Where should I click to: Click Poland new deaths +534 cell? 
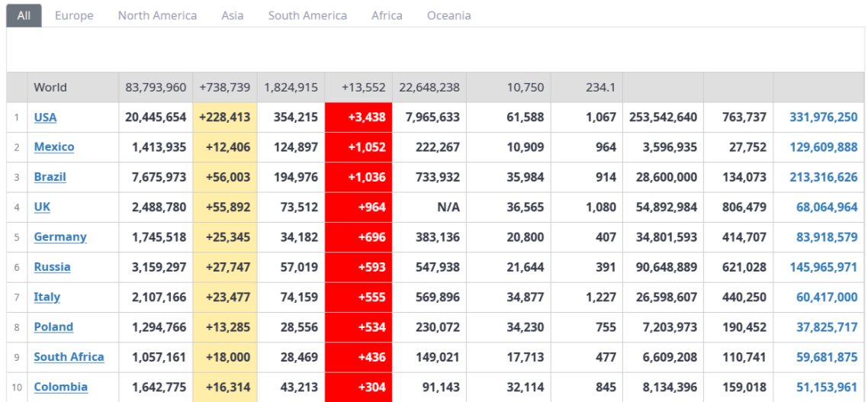[358, 326]
